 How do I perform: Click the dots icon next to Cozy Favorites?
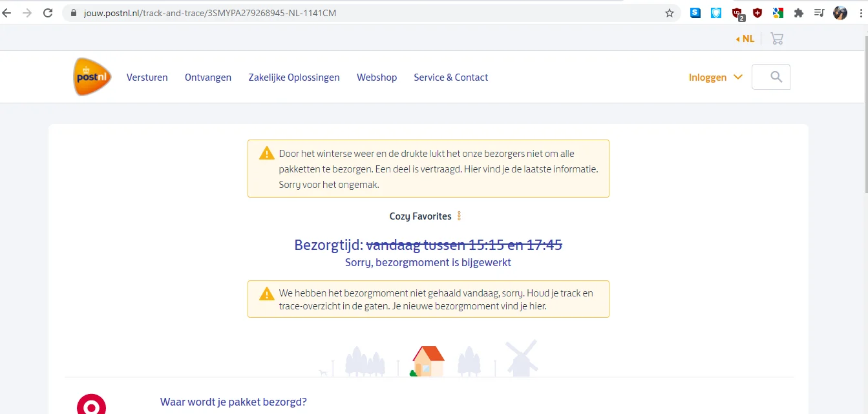pyautogui.click(x=460, y=216)
